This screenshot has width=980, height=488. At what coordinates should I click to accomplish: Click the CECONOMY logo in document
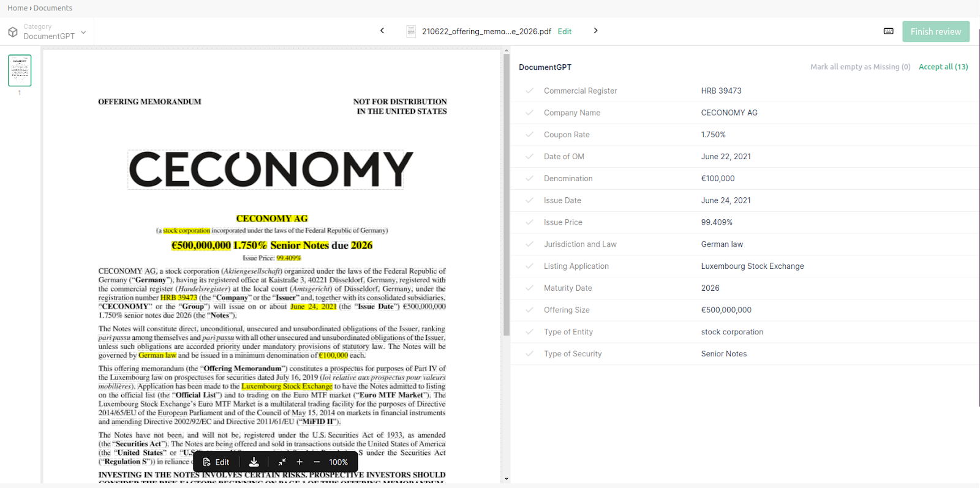point(271,169)
